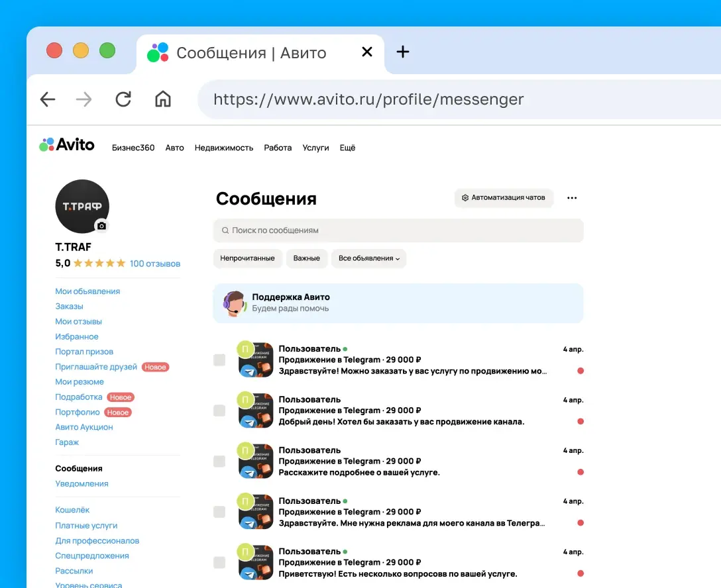This screenshot has height=588, width=721.
Task: Click the browser forward arrow
Action: coord(83,99)
